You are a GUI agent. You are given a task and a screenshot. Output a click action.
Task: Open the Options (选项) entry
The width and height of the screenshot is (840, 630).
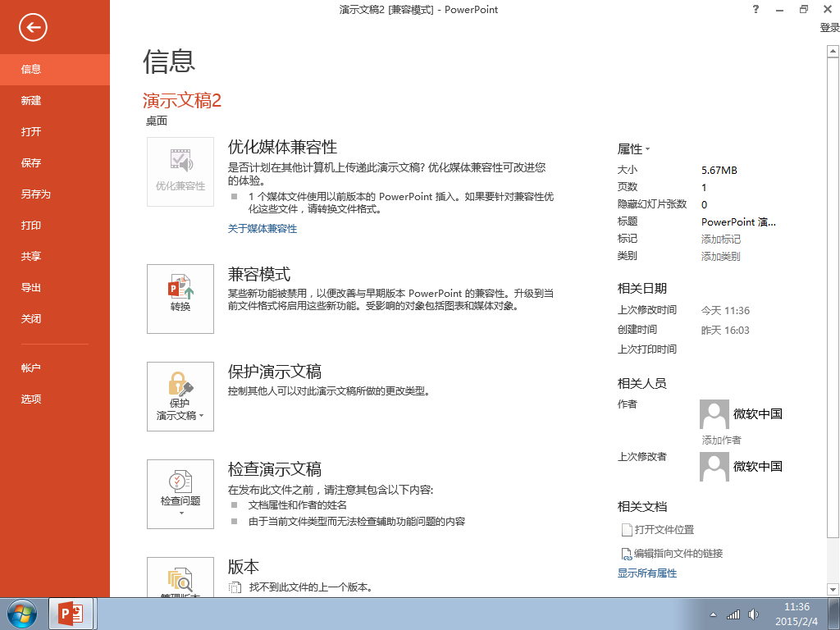55,399
